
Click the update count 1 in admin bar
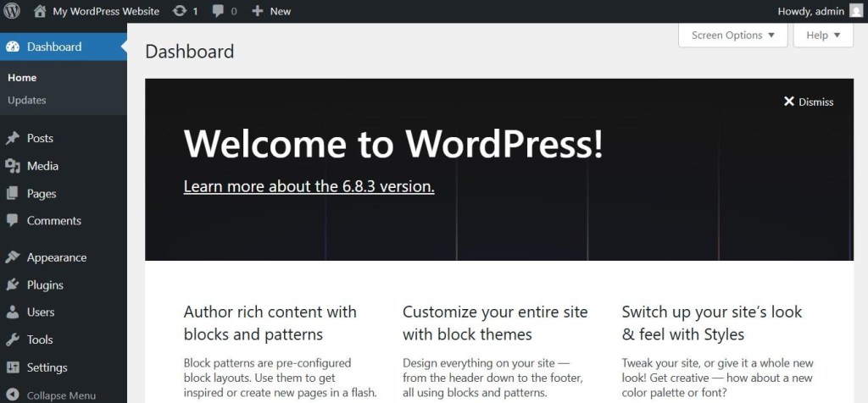tap(196, 11)
